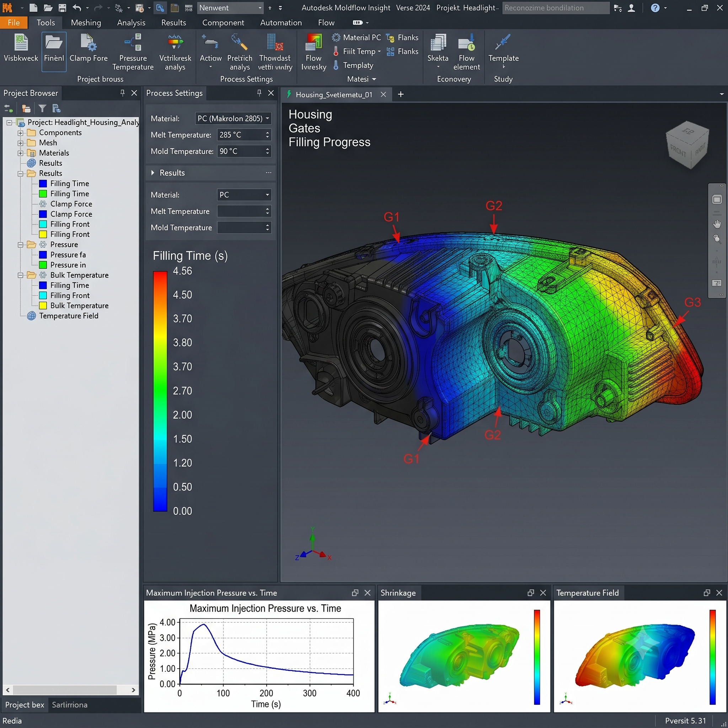Open the second Material PC dropdown

pos(244,195)
